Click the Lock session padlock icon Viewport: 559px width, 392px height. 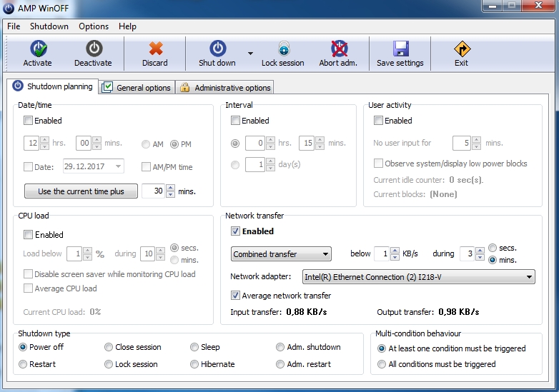283,49
